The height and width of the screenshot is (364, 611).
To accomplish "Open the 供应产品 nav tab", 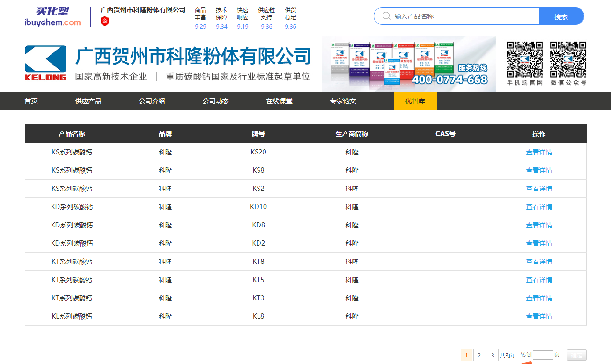I will point(88,101).
